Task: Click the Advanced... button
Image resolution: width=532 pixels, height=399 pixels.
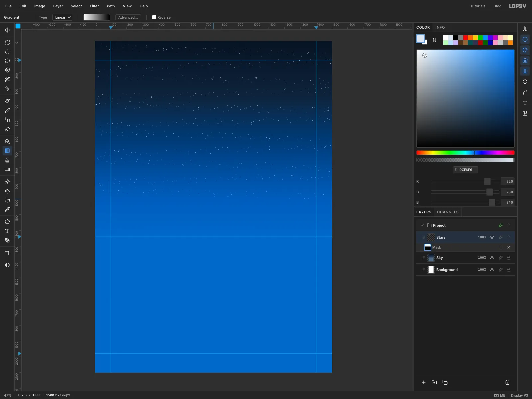Action: (128, 17)
